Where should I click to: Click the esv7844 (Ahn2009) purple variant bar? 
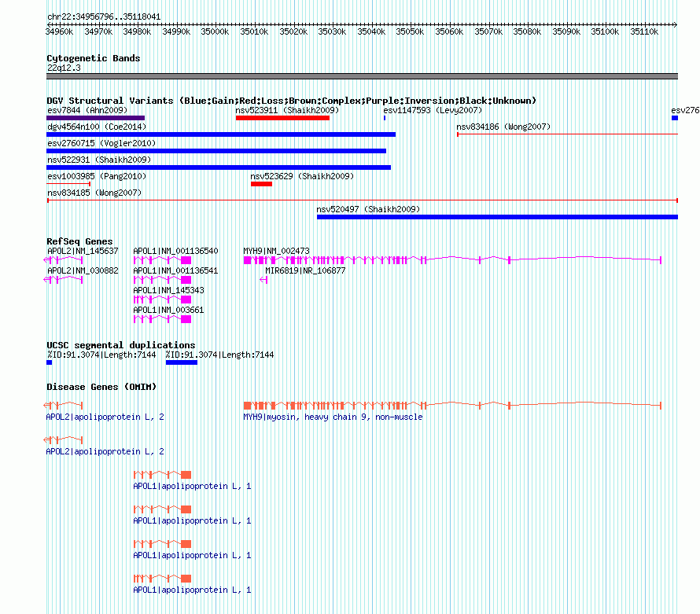click(95, 118)
